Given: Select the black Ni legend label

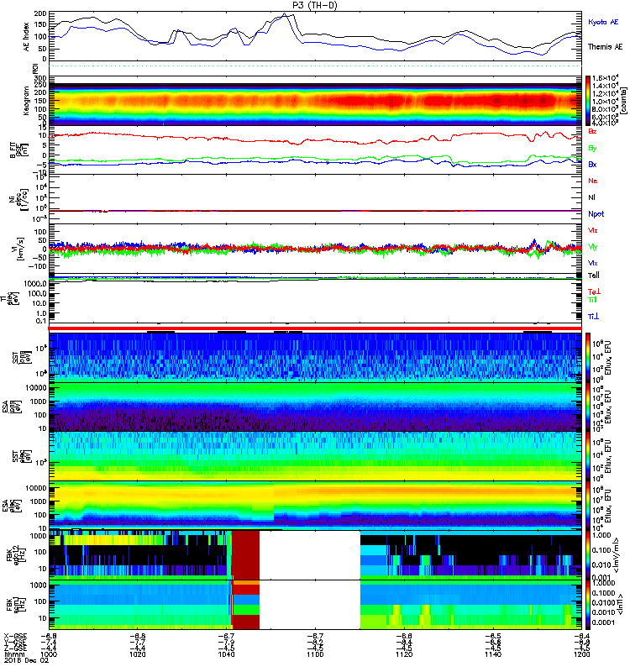Looking at the screenshot, I should (591, 197).
